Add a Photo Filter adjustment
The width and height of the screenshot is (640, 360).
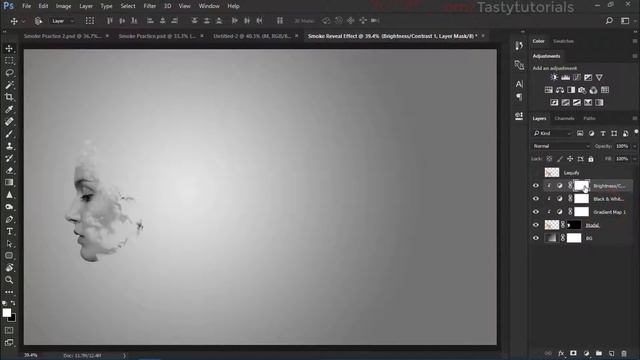pos(582,90)
